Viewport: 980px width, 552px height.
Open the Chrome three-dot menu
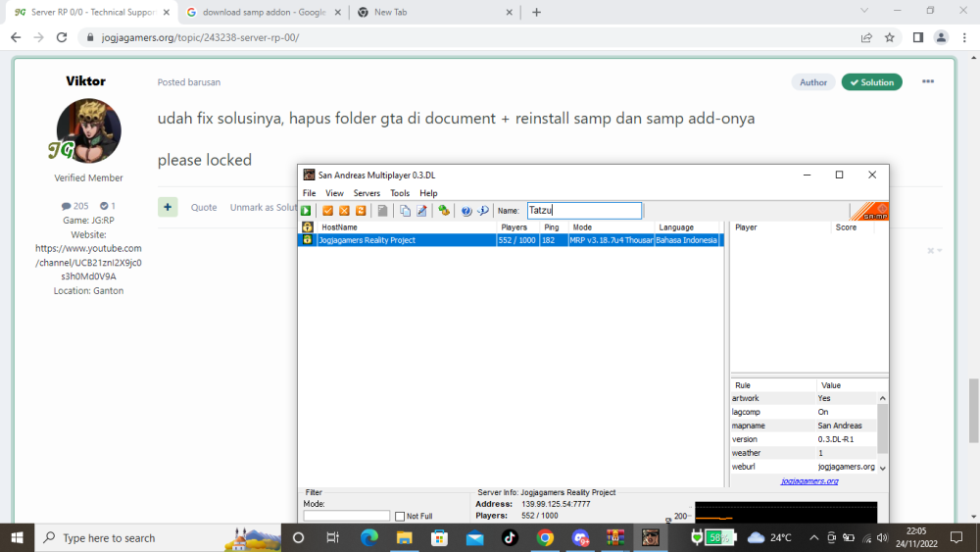pyautogui.click(x=964, y=37)
